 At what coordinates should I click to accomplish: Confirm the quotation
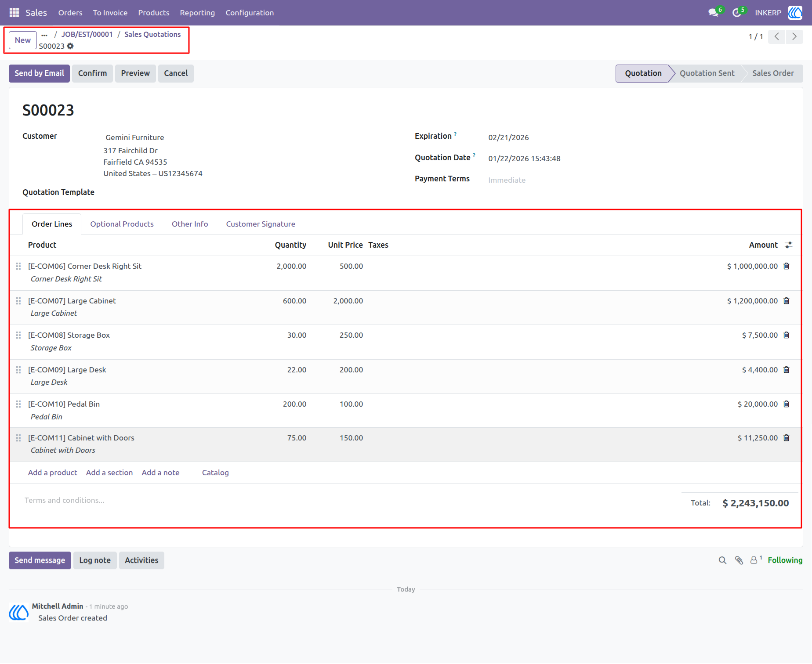[x=92, y=73]
